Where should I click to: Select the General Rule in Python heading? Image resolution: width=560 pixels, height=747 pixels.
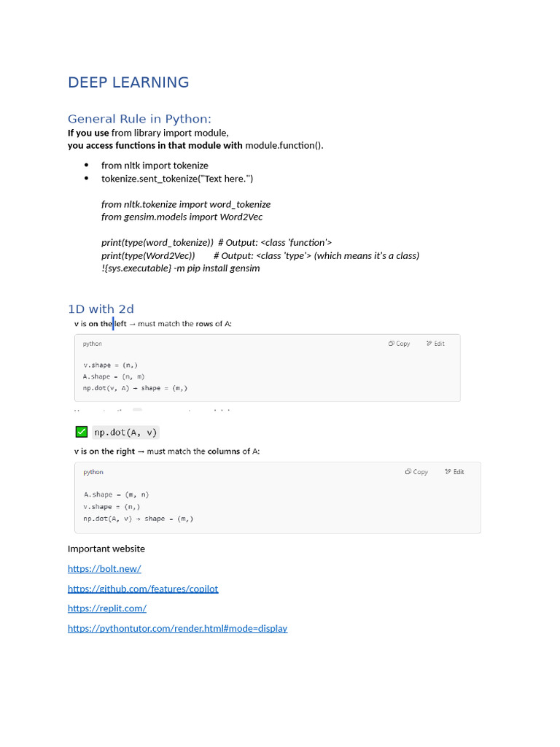[x=139, y=119]
